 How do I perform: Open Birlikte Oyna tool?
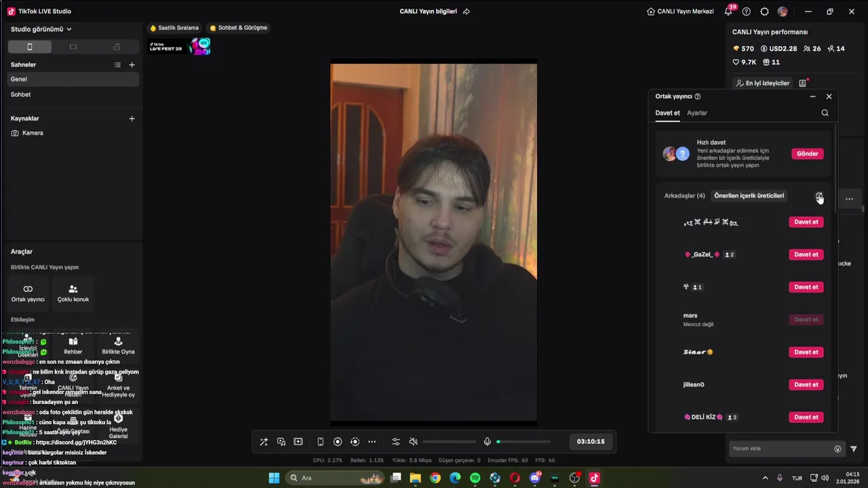pyautogui.click(x=119, y=346)
